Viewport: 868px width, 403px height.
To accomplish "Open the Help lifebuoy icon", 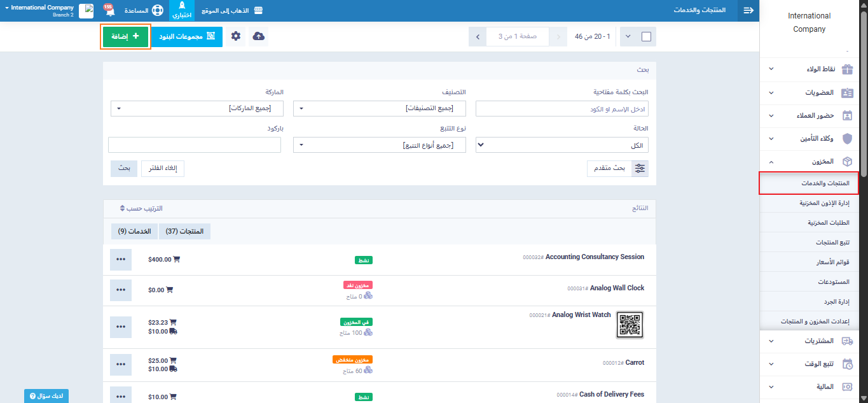I will click(157, 11).
